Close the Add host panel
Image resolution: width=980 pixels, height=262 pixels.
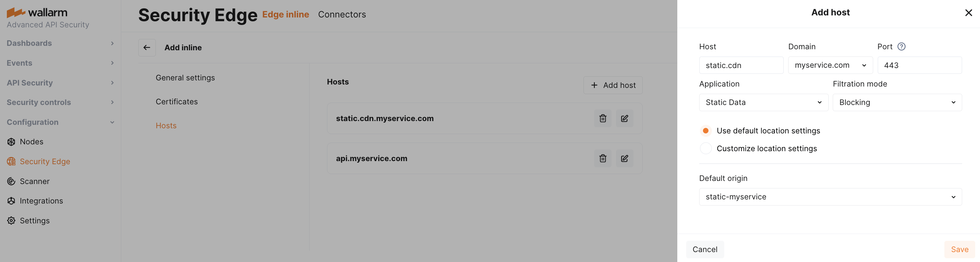969,13
